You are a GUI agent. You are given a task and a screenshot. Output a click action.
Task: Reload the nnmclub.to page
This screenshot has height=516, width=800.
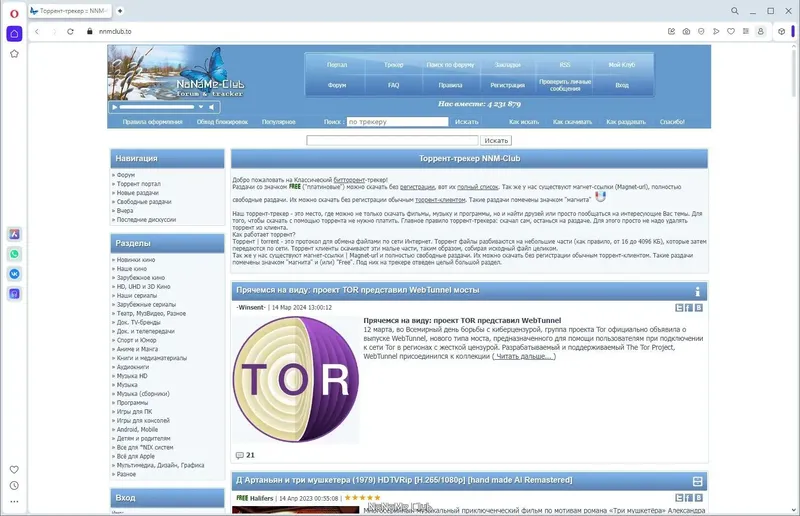point(70,31)
